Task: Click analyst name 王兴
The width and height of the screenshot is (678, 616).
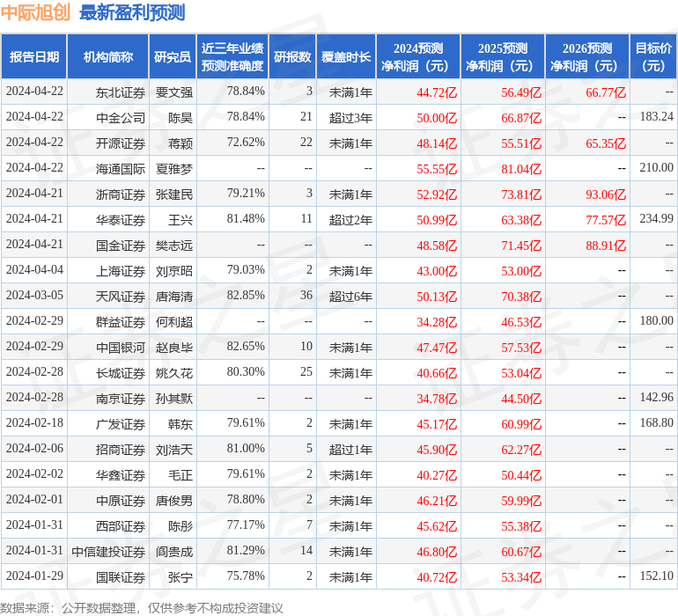Action: pos(181,220)
